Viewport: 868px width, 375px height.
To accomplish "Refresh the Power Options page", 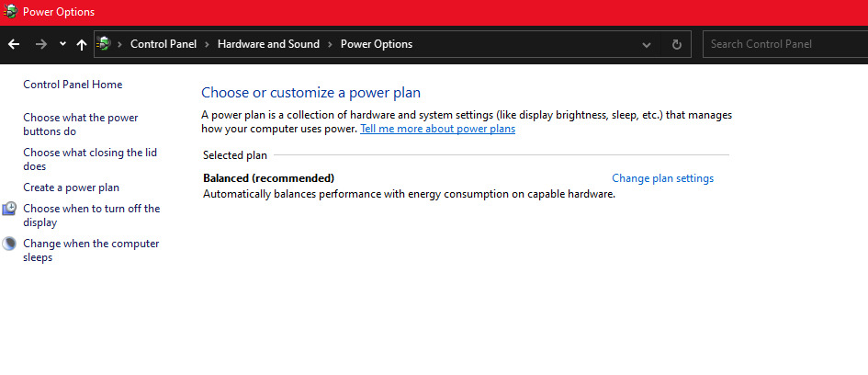I will pos(676,44).
